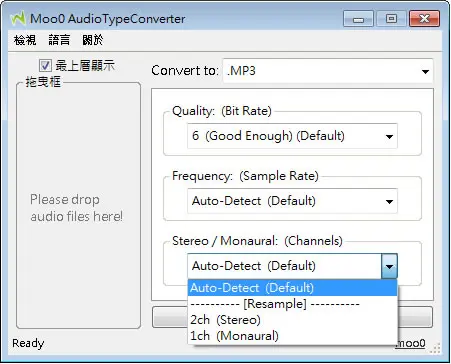Viewport: 451px width, 364px height.
Task: Open the 語言 menu
Action: (x=59, y=40)
